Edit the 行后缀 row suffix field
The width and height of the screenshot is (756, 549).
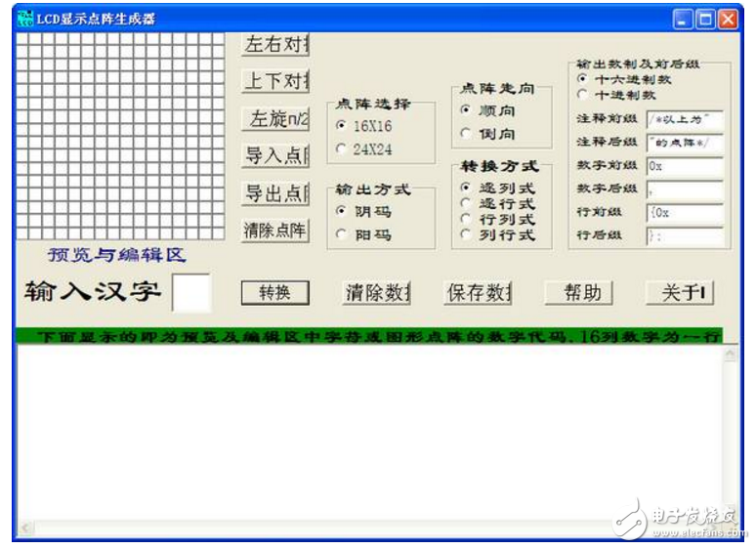click(685, 235)
